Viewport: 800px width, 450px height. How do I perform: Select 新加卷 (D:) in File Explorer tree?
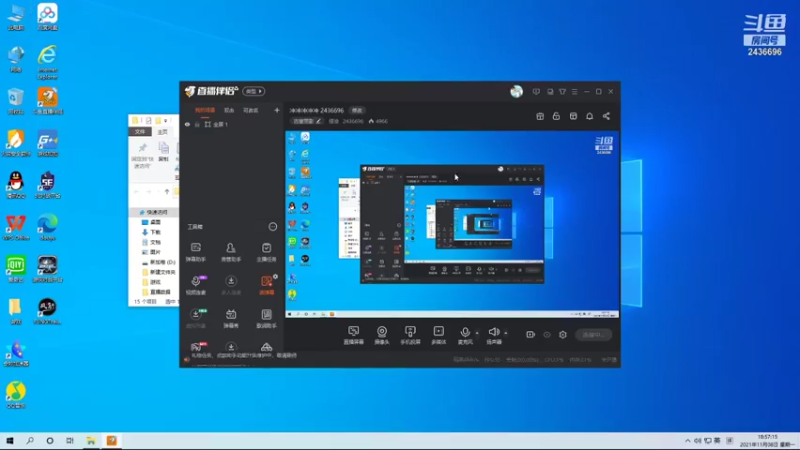coord(159,262)
